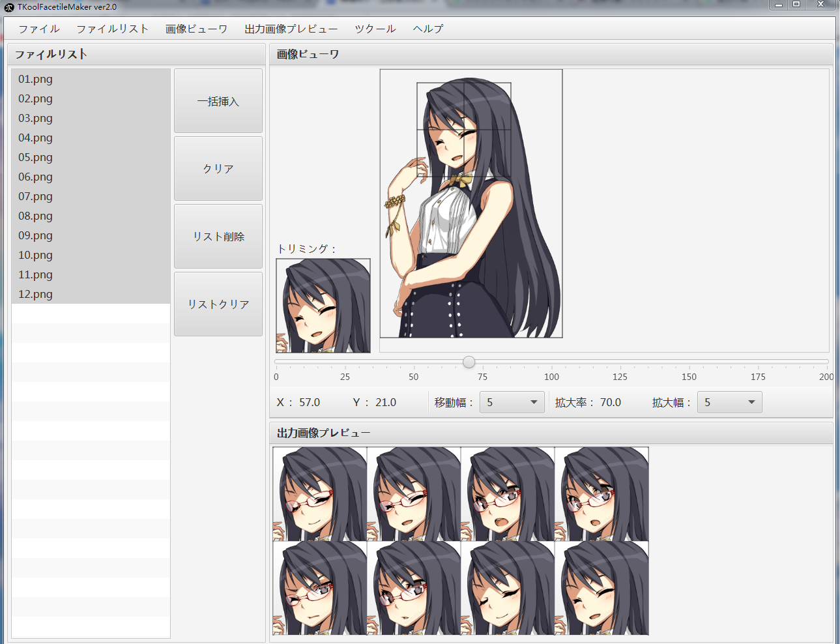This screenshot has height=644, width=840.
Task: Select 10.png in the file list
Action: 91,255
